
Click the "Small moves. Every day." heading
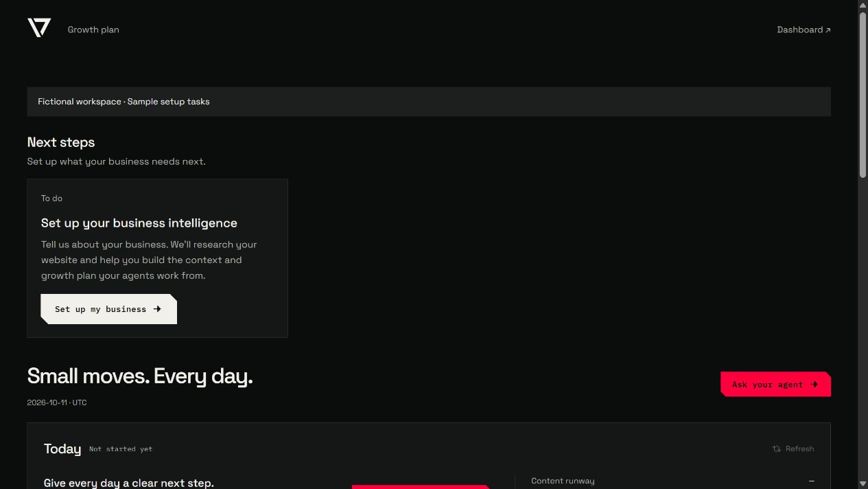(140, 376)
